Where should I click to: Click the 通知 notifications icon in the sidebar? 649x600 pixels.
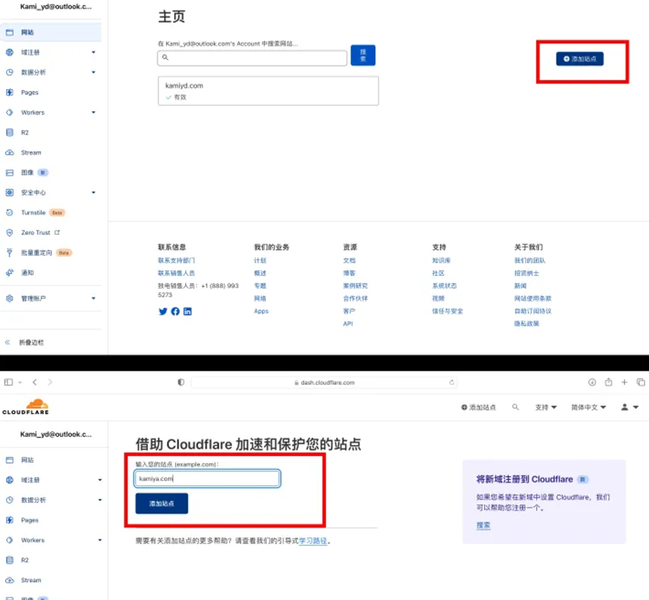click(10, 273)
